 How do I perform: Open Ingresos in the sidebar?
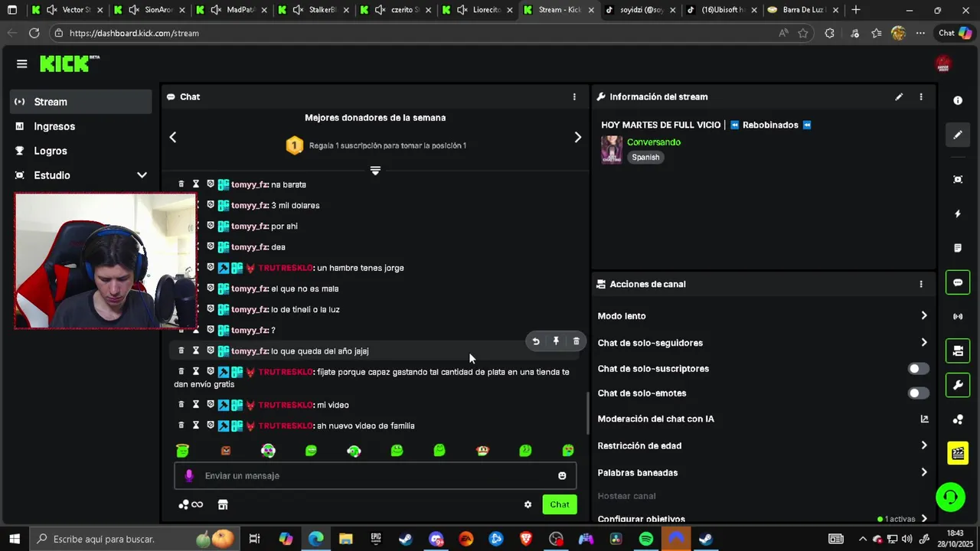[x=54, y=126]
